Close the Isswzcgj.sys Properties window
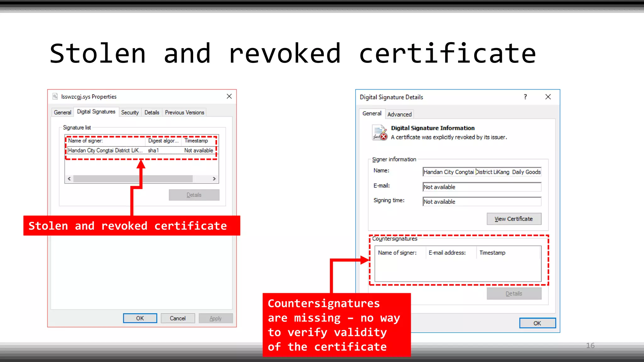 pyautogui.click(x=229, y=96)
